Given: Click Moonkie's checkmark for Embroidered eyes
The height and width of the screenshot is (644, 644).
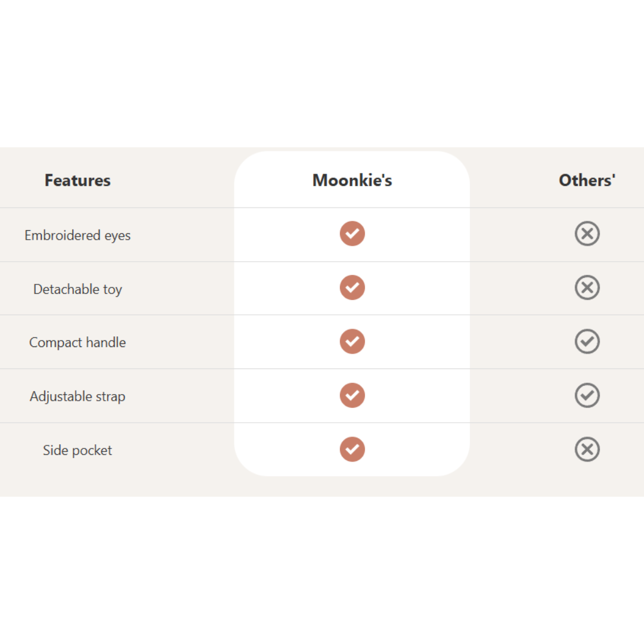Looking at the screenshot, I should 352,234.
